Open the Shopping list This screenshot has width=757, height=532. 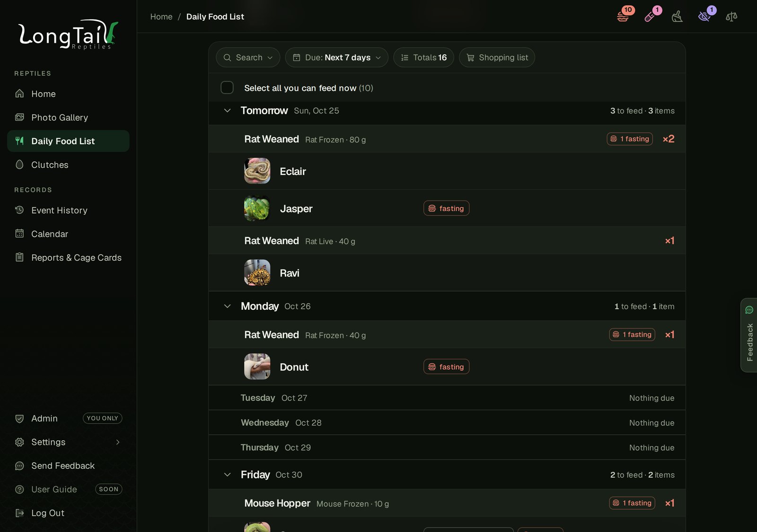(x=497, y=57)
